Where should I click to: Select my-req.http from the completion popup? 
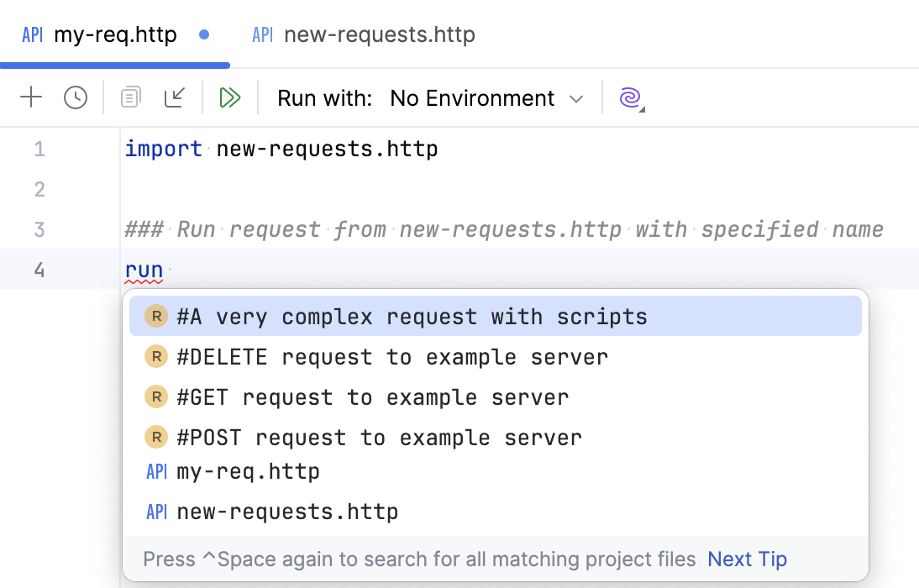tap(248, 472)
